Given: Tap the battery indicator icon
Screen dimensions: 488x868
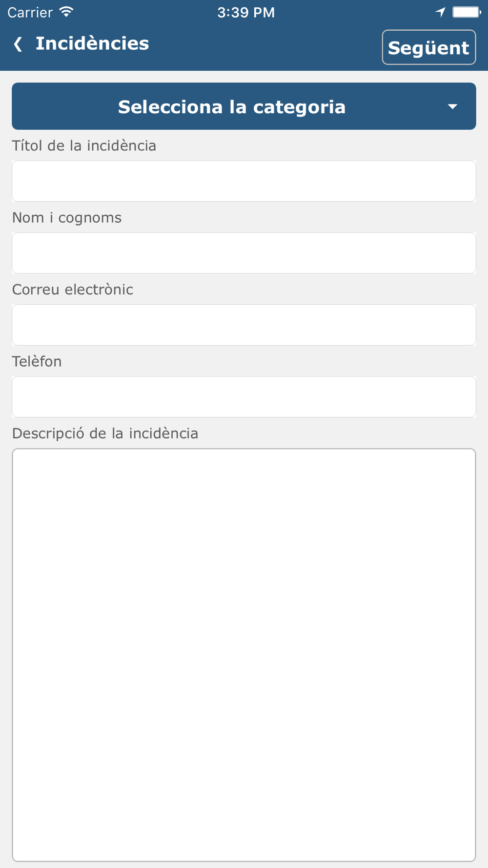Looking at the screenshot, I should point(466,12).
